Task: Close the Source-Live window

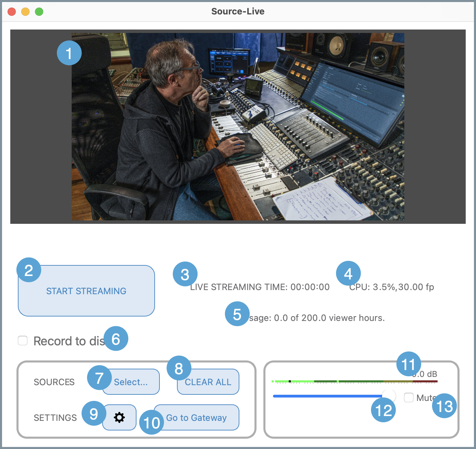Action: (12, 12)
